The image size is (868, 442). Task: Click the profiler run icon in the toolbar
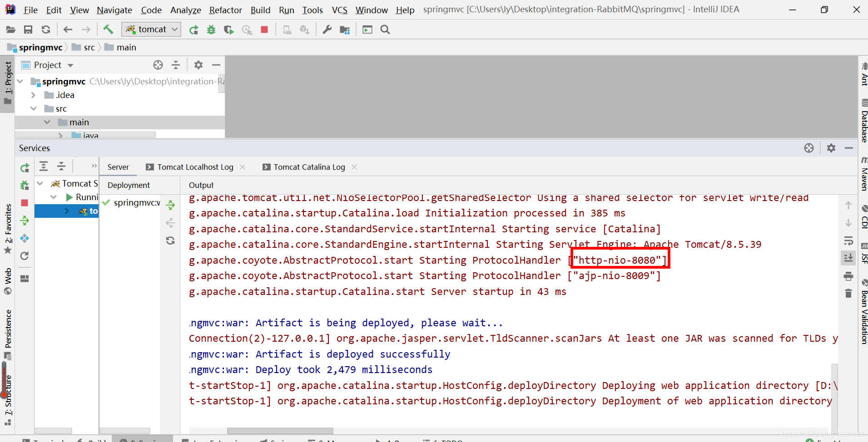(x=247, y=30)
